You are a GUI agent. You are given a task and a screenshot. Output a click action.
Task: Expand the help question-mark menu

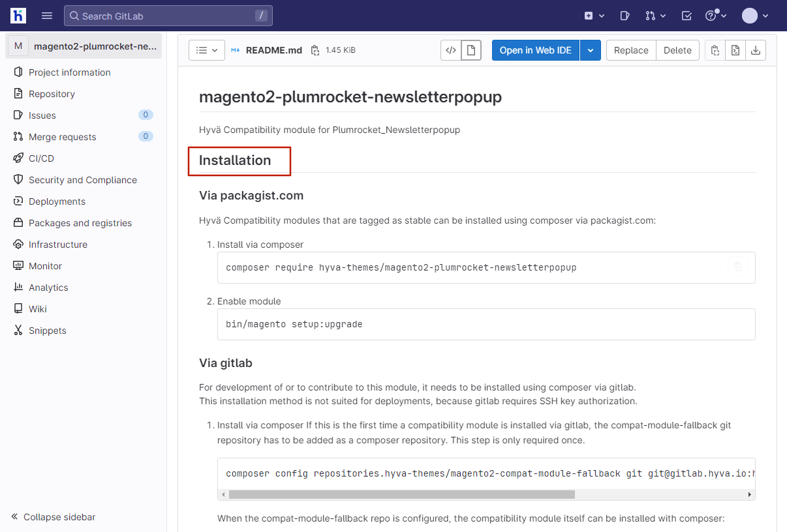click(716, 16)
